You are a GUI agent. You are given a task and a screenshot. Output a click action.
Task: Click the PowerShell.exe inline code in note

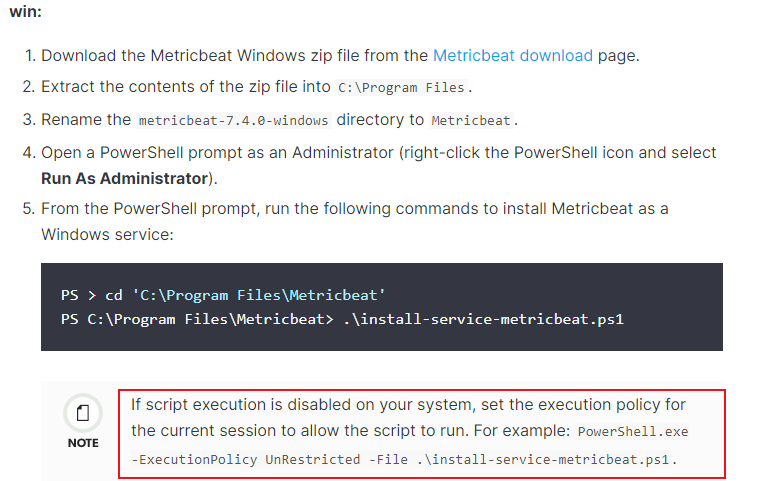(x=633, y=432)
